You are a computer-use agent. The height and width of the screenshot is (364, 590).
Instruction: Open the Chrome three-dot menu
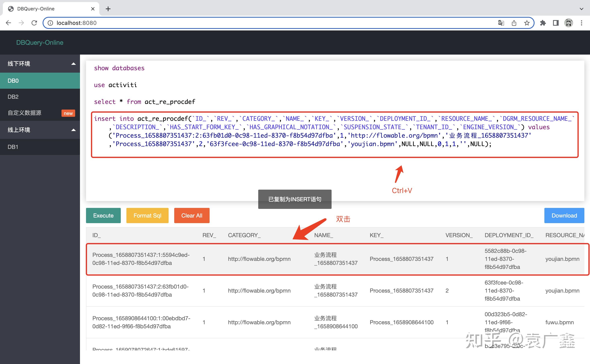581,23
